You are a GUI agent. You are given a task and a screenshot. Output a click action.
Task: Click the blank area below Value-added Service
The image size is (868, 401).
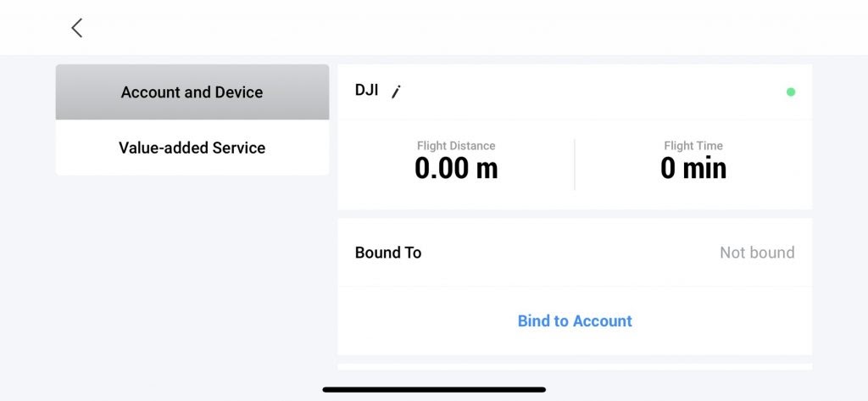click(192, 271)
